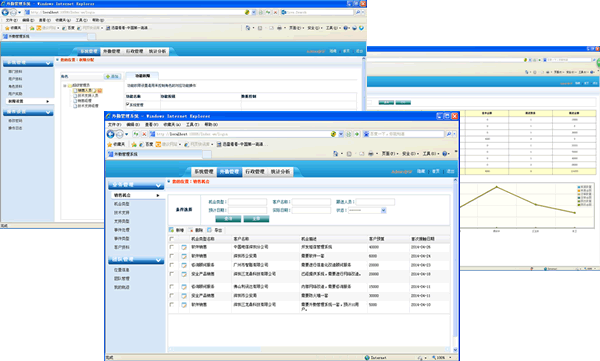Open edit icon for 中国电信深圳分公司 row
Image resolution: width=600 pixels, height=361 pixels.
[184, 247]
